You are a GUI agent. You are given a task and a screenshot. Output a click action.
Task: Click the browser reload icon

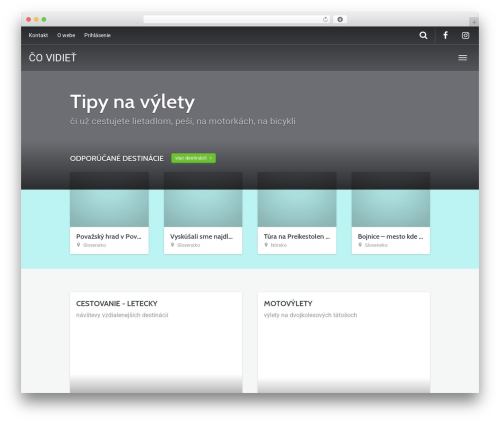(x=325, y=19)
